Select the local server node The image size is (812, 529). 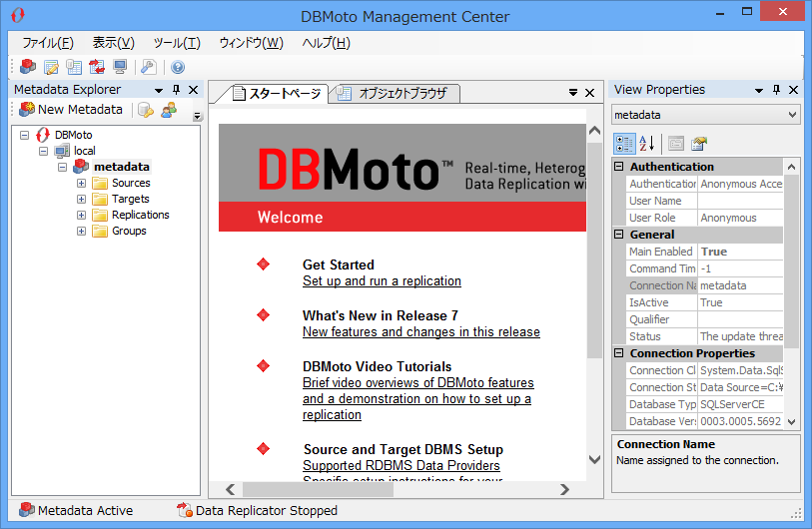tap(85, 151)
